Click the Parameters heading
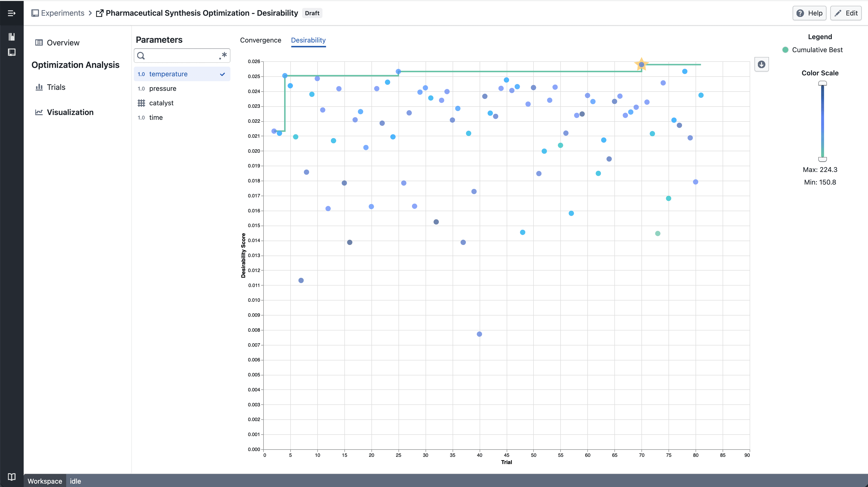Screen dimensions: 868x487 (159, 40)
